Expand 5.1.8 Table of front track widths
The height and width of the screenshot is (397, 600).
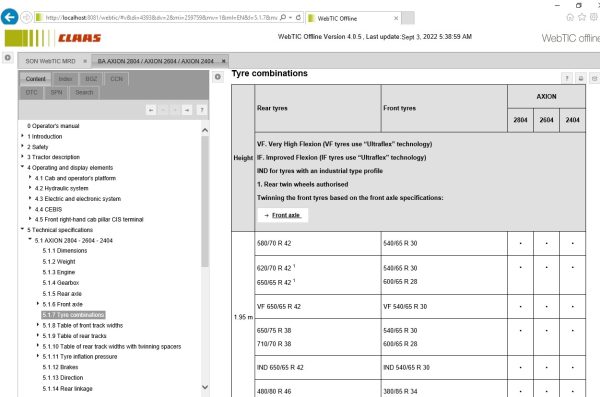tap(38, 325)
